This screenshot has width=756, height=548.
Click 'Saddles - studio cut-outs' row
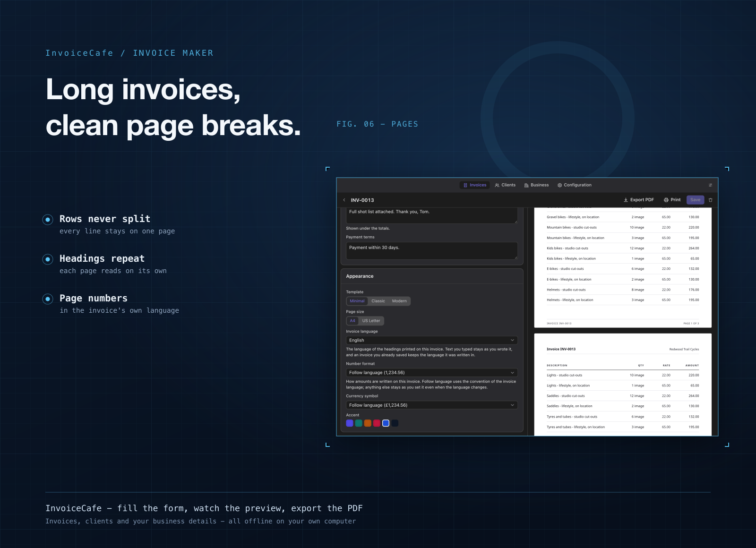click(x=623, y=396)
